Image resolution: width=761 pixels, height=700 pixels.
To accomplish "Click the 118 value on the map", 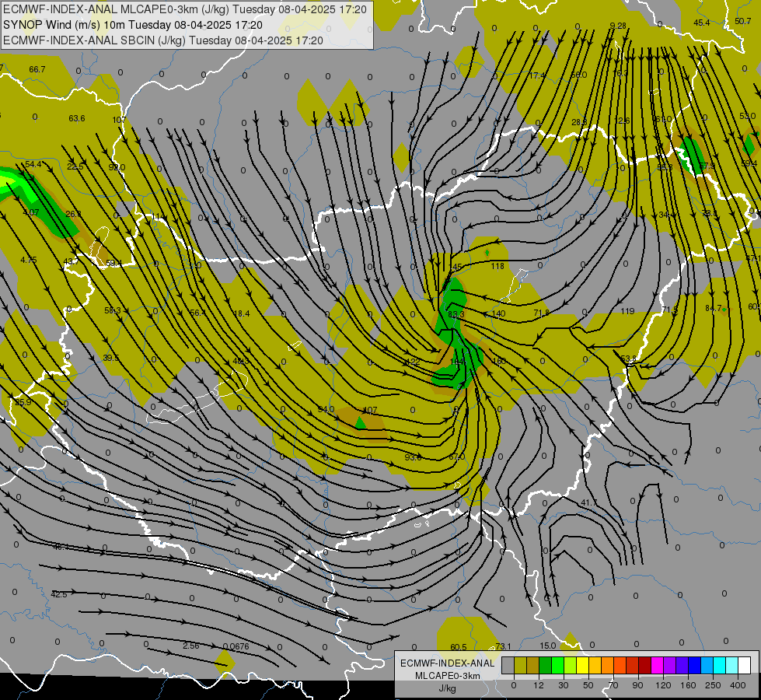I will click(x=497, y=266).
